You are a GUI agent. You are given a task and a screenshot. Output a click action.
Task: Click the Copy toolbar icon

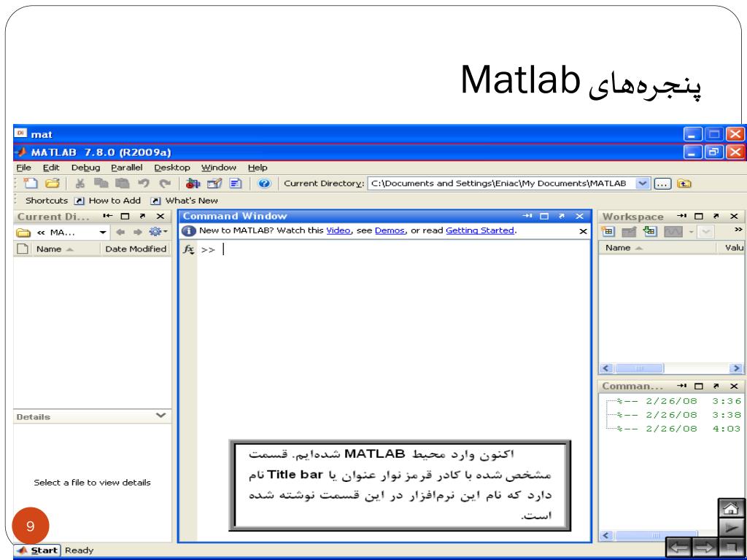pos(101,183)
